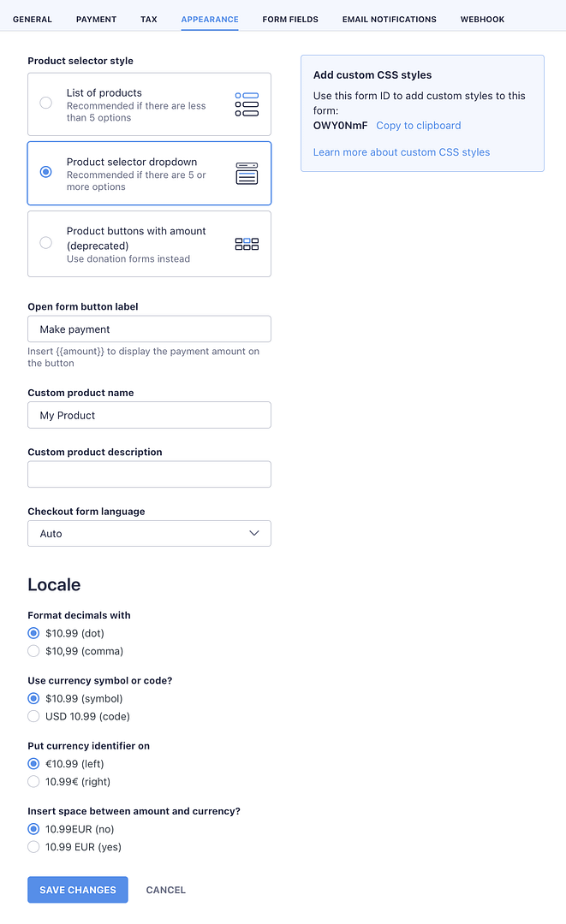The height and width of the screenshot is (924, 566).
Task: Click the chevron arrow on the Auto language select
Action: pyautogui.click(x=253, y=534)
